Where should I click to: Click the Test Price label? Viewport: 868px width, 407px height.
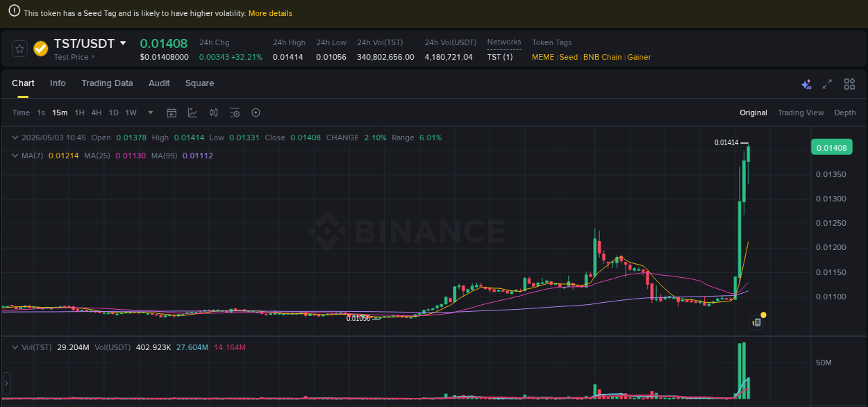(x=71, y=58)
